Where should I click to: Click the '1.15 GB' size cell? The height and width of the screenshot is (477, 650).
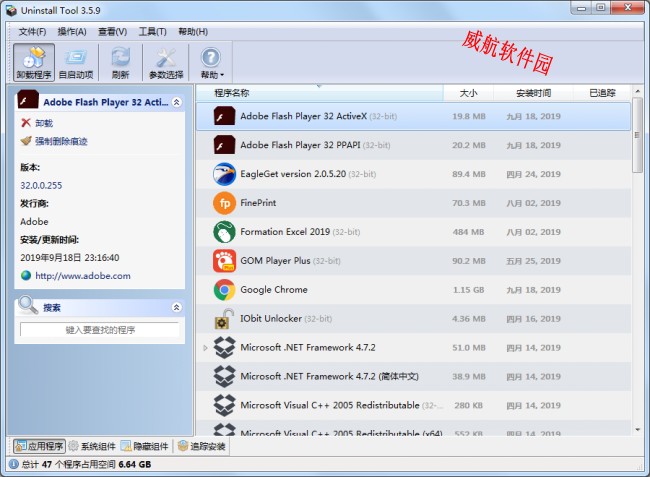(x=468, y=290)
